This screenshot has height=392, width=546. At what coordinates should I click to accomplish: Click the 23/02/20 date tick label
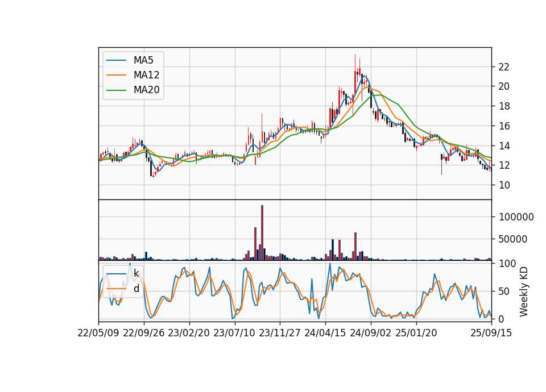tap(189, 333)
